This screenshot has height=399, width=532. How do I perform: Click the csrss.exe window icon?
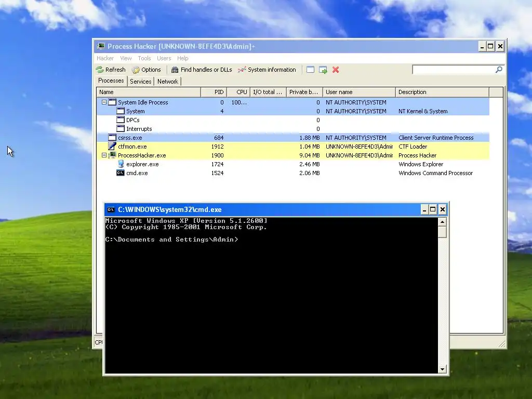pyautogui.click(x=112, y=137)
